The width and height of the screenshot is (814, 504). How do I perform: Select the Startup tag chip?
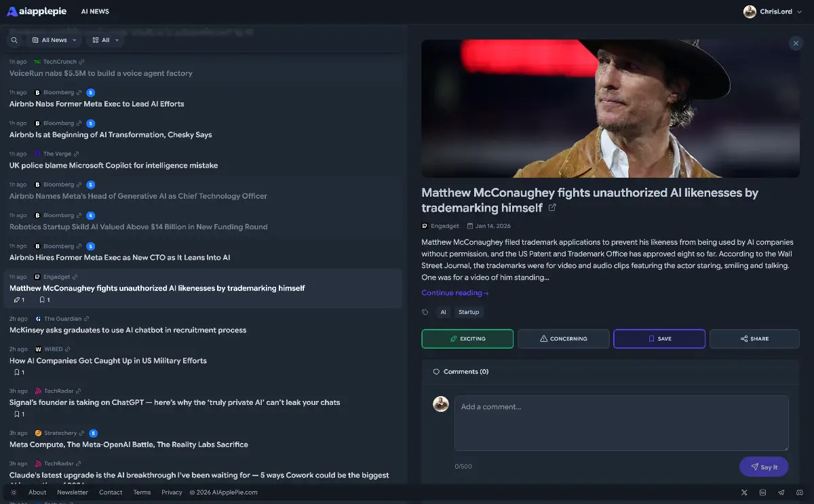(469, 312)
